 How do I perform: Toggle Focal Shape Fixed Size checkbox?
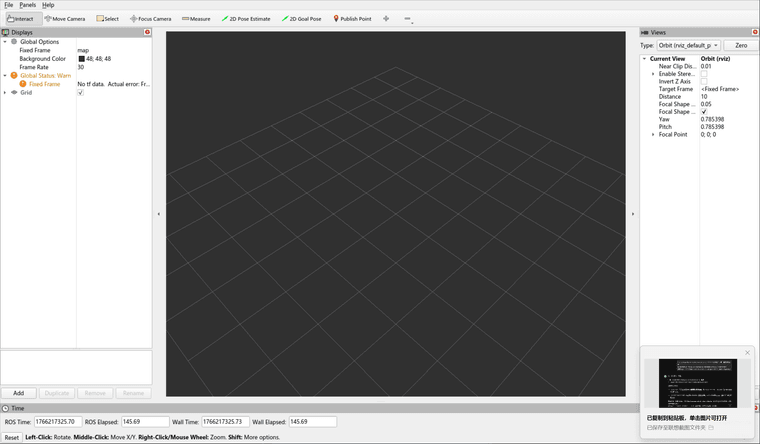[704, 111]
